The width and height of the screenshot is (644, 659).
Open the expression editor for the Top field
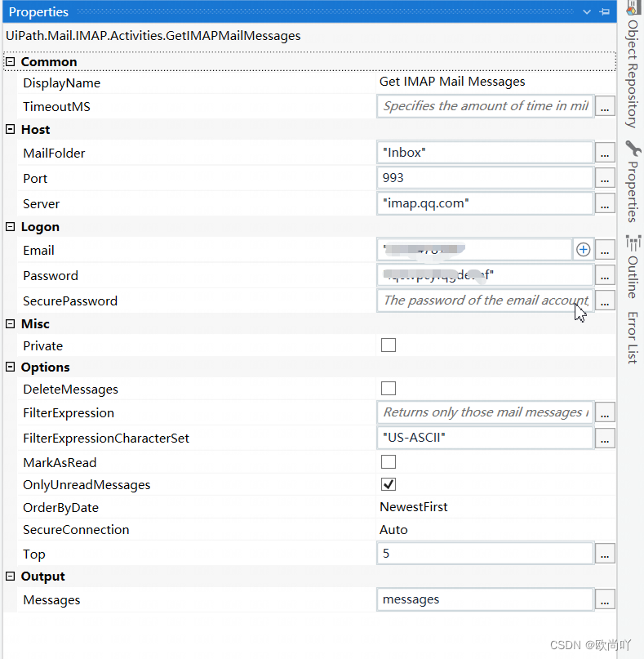[605, 553]
